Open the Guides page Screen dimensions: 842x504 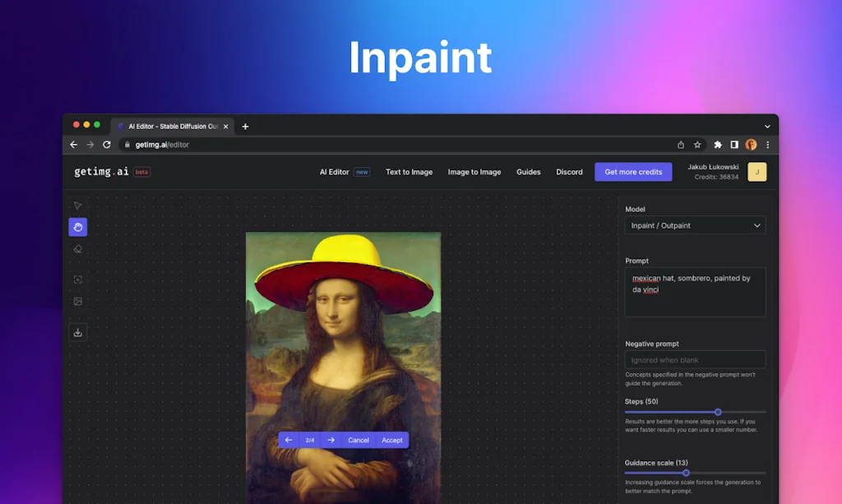pos(529,172)
